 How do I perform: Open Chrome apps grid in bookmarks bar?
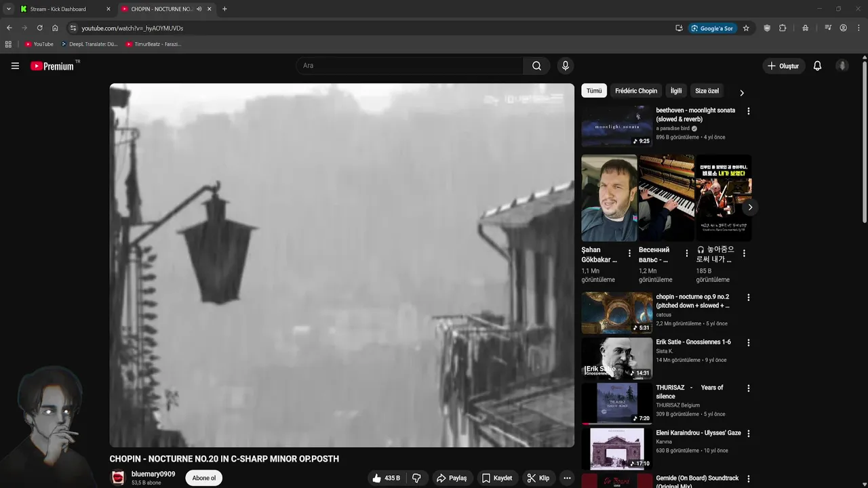pyautogui.click(x=8, y=44)
